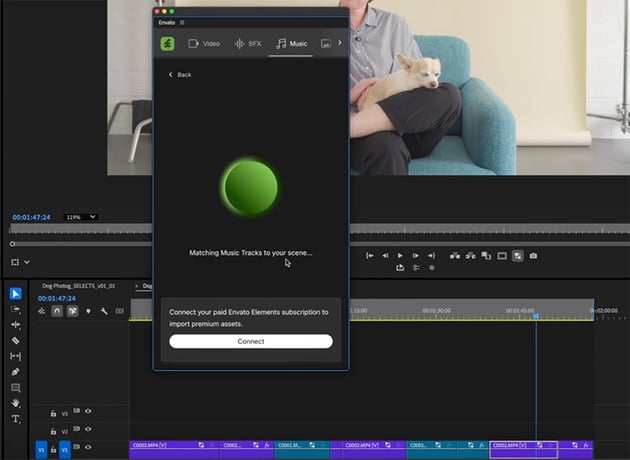The image size is (630, 460).
Task: Toggle sync lock for V3 track
Action: pyautogui.click(x=76, y=411)
